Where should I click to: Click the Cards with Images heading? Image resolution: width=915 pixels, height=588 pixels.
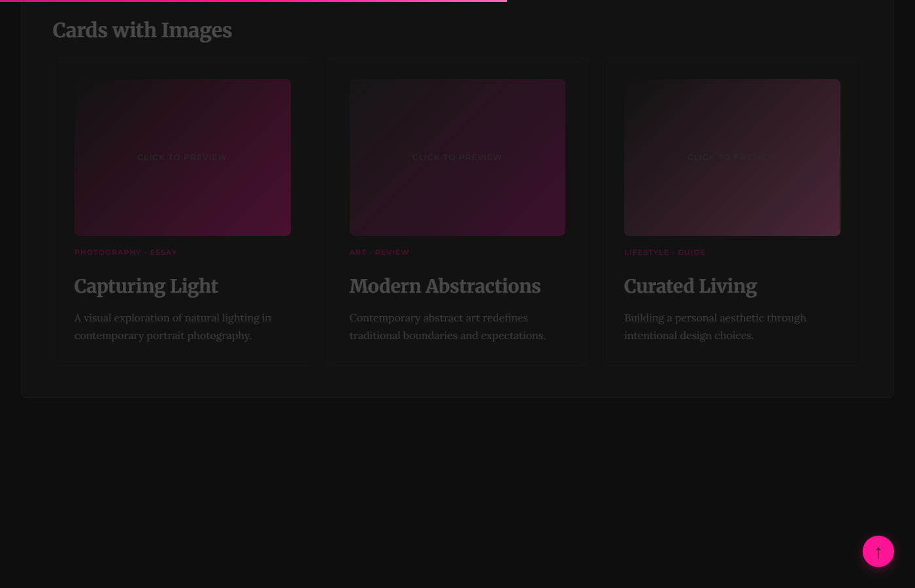tap(142, 30)
